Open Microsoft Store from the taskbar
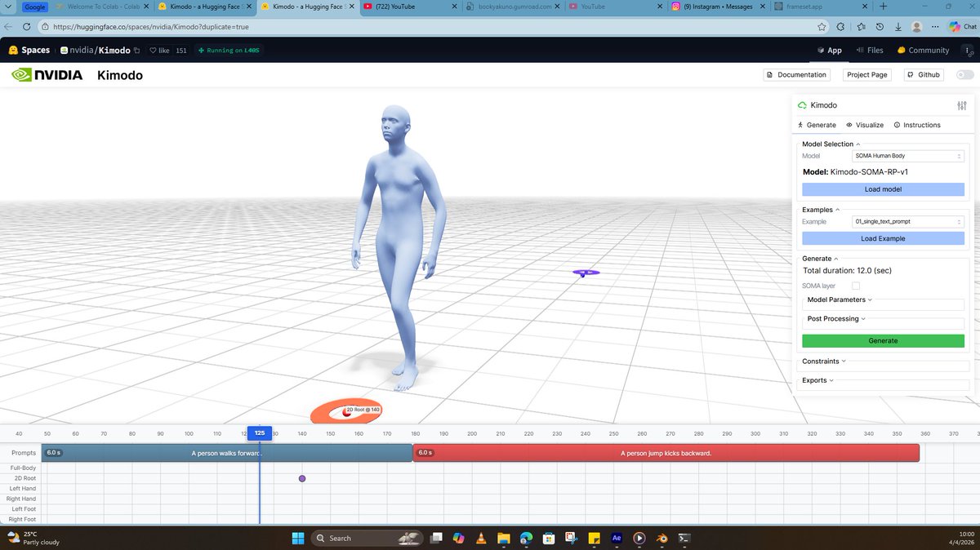Screen dimensions: 980x550 click(x=549, y=538)
